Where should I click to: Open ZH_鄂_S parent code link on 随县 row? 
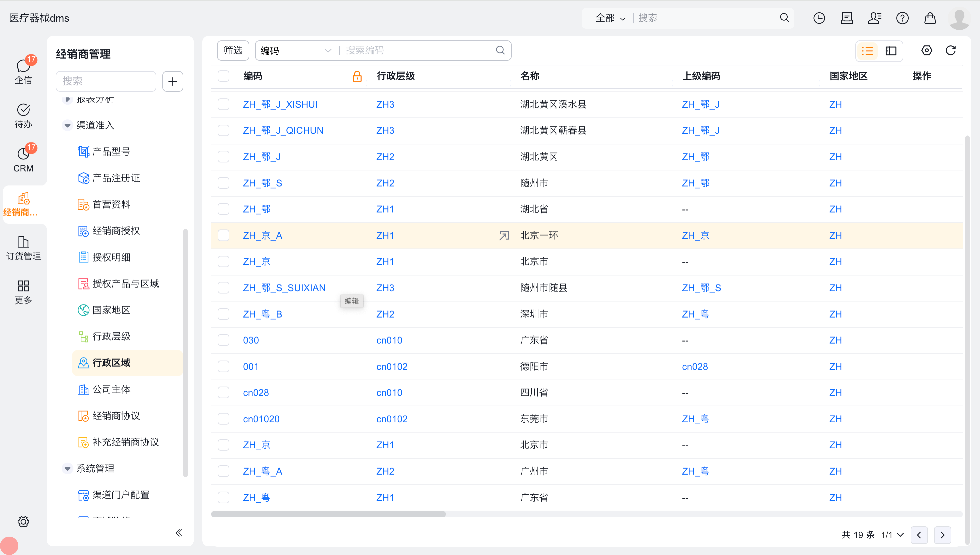pyautogui.click(x=701, y=288)
